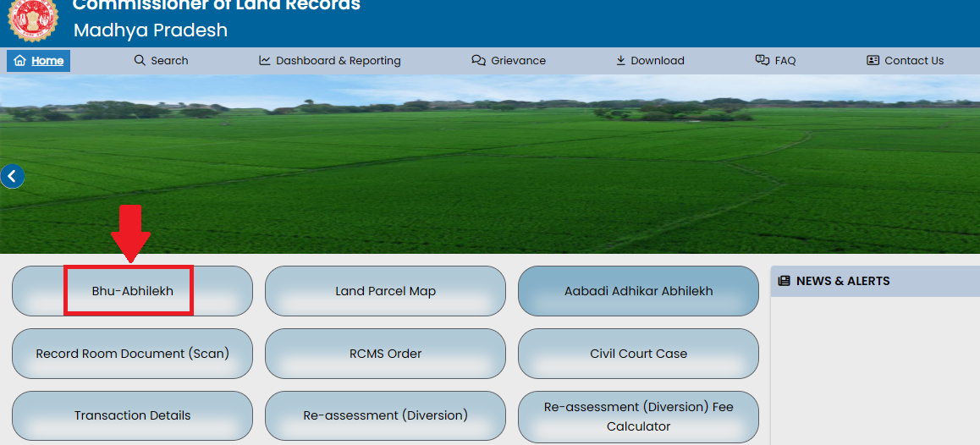Open the Dashboard & Reporting menu
Viewport: 980px width, 445px height.
tap(338, 61)
